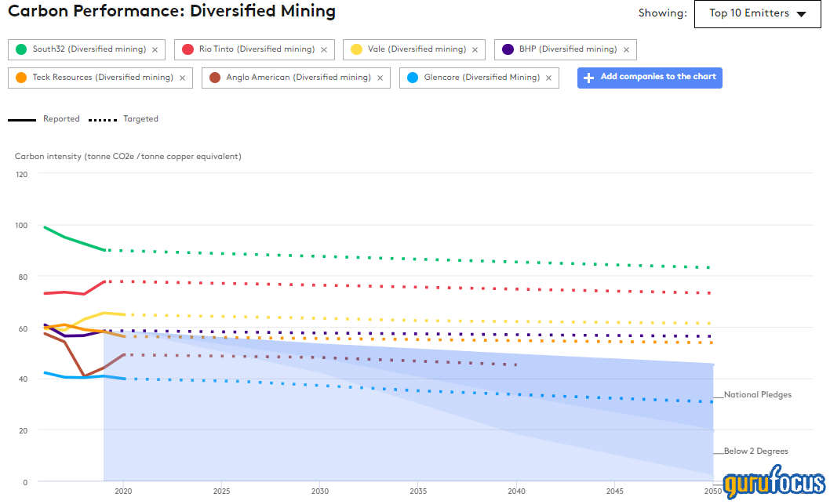The image size is (830, 504).
Task: Click the Carbon Performance: Diversified Mining heading
Action: click(x=172, y=11)
